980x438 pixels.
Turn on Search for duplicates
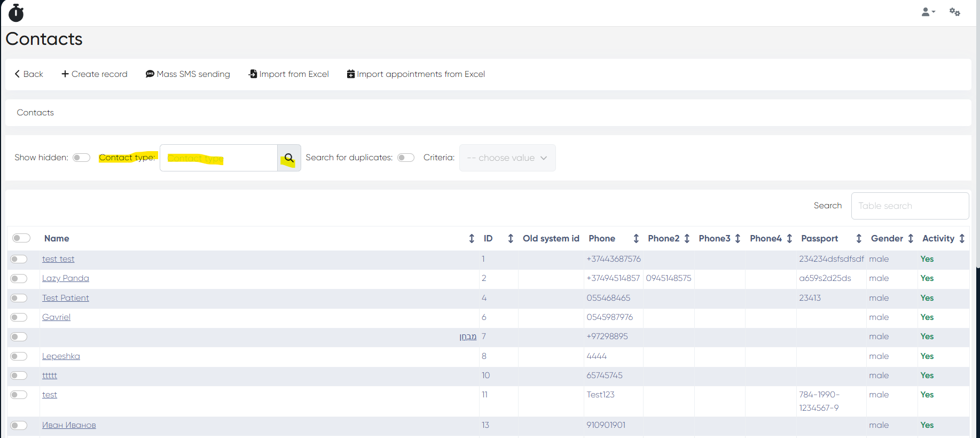[406, 158]
